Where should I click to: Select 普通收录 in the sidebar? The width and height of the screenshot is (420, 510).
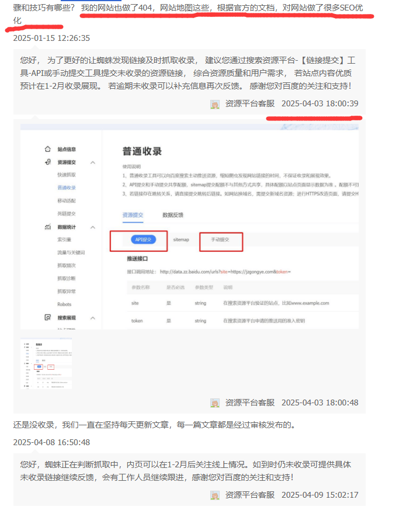[x=67, y=188]
